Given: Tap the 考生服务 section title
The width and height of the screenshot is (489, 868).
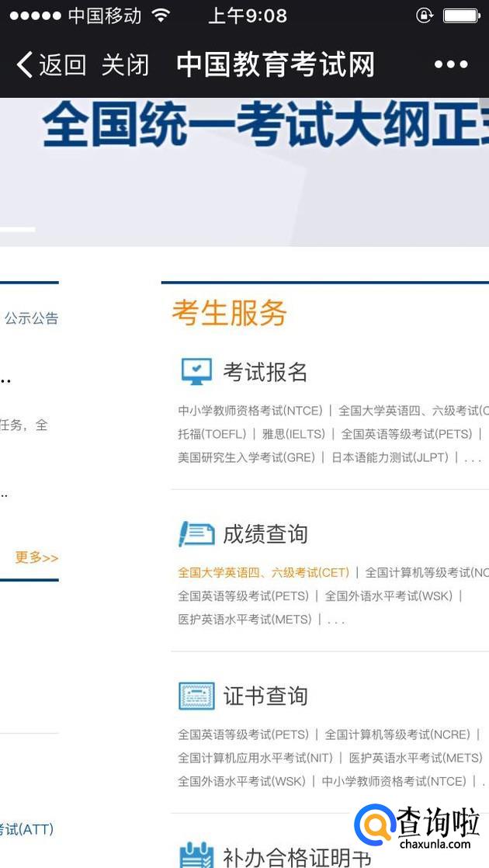Looking at the screenshot, I should tap(230, 313).
